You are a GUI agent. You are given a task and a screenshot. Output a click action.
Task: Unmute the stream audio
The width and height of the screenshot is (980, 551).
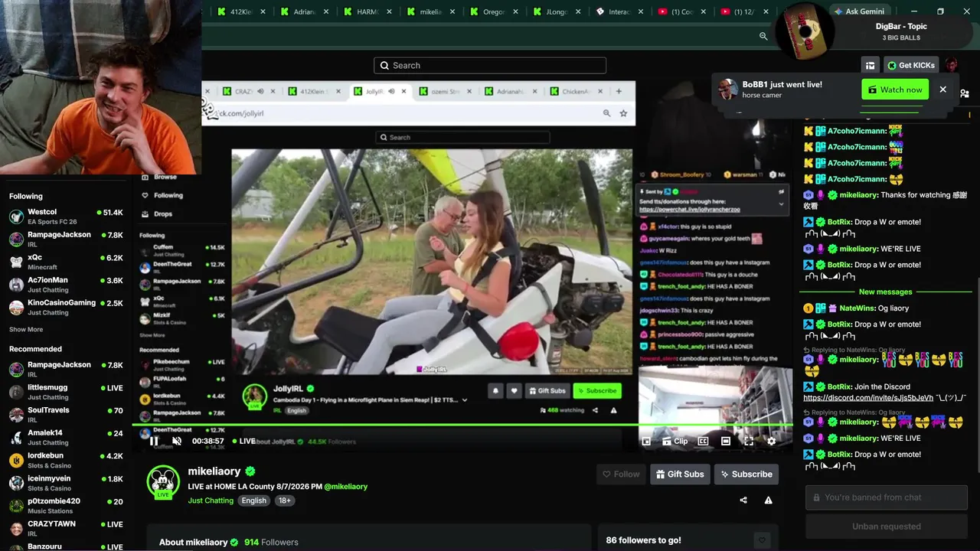coord(177,441)
